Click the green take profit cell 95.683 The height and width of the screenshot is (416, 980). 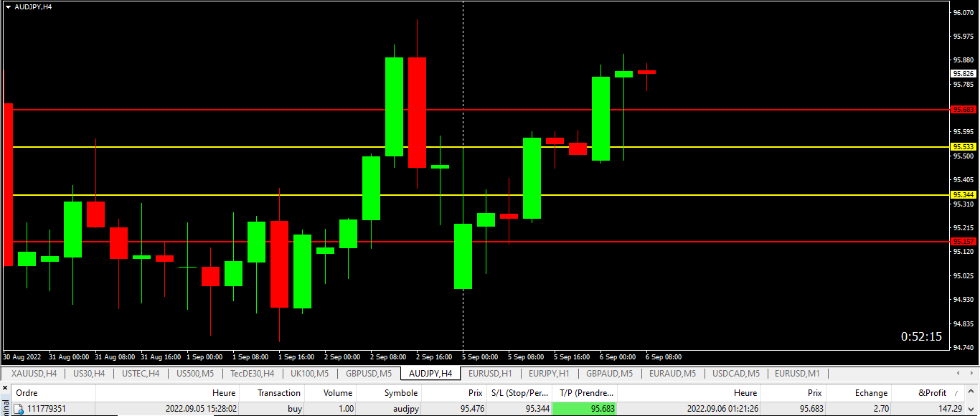[585, 409]
